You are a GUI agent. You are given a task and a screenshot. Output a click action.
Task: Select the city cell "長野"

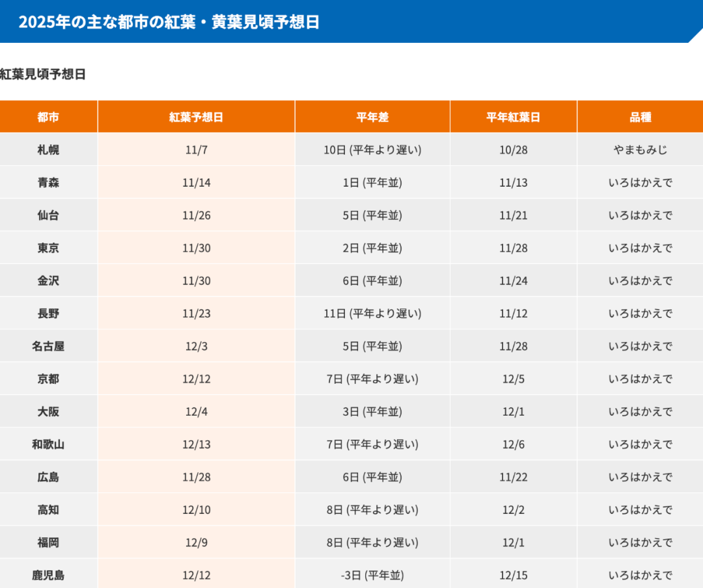(x=48, y=314)
